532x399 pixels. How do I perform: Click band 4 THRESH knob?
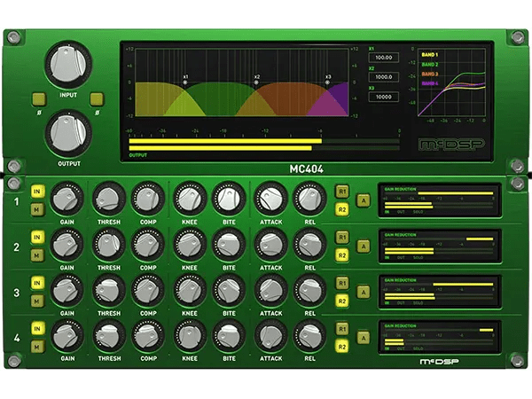(109, 336)
